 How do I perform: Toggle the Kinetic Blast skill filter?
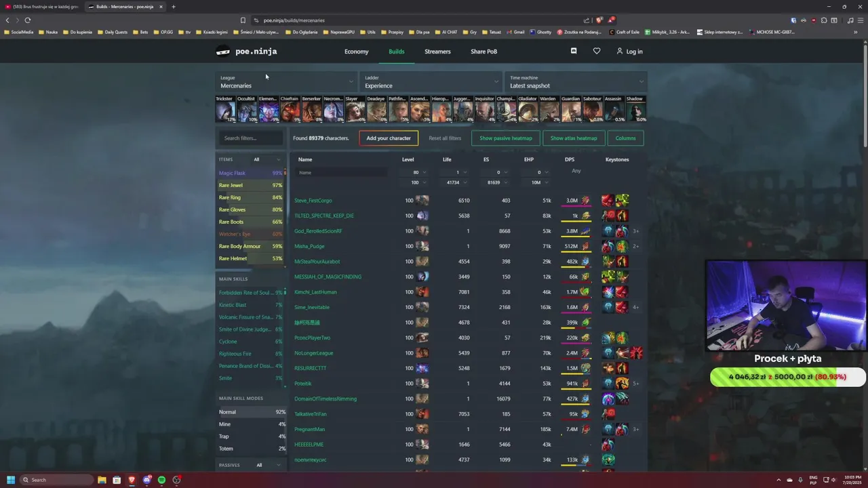click(x=250, y=305)
